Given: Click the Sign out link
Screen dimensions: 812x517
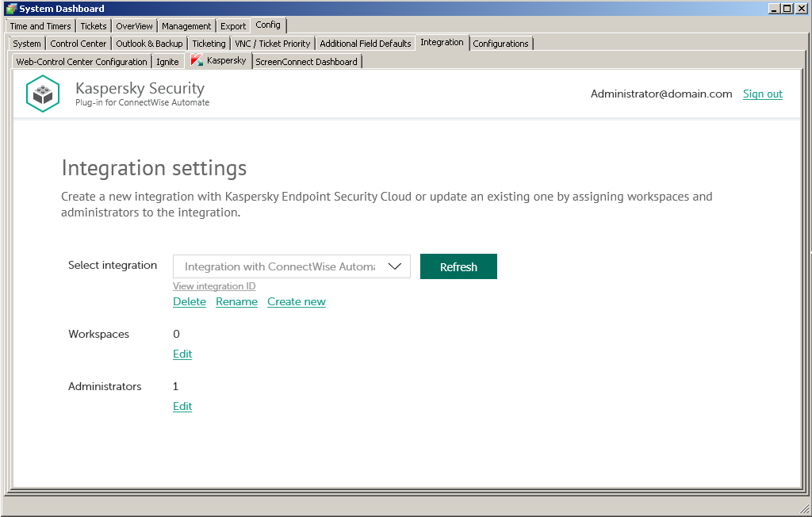Looking at the screenshot, I should coord(762,94).
